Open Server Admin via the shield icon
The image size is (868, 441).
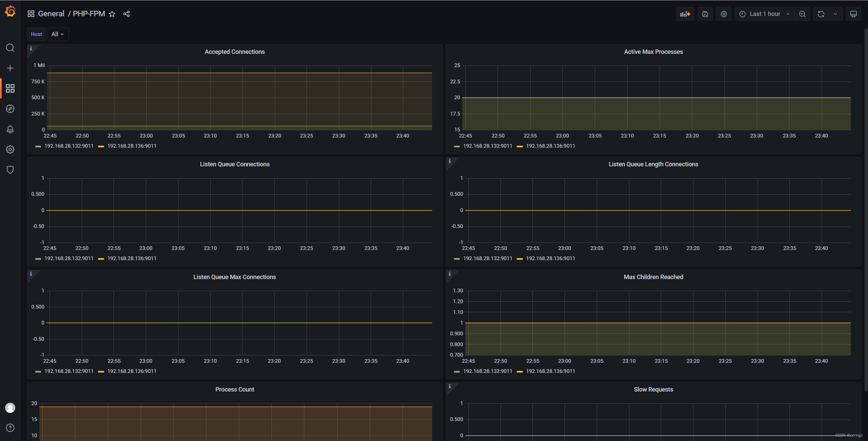[10, 170]
